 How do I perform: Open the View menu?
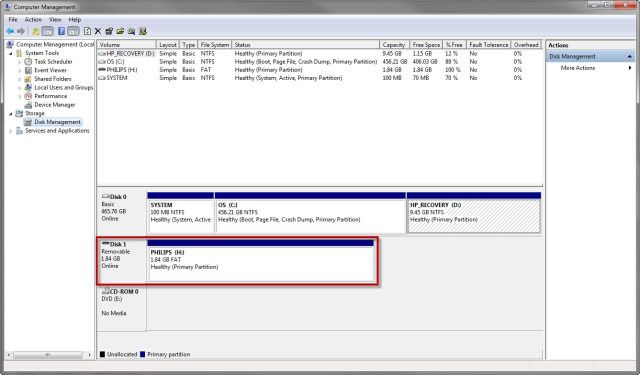55,20
